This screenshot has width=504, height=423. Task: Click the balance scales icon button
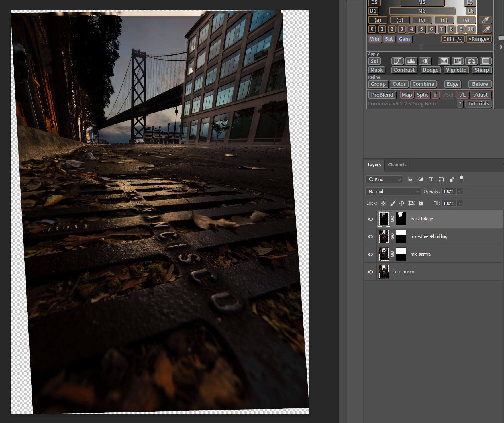point(471,61)
